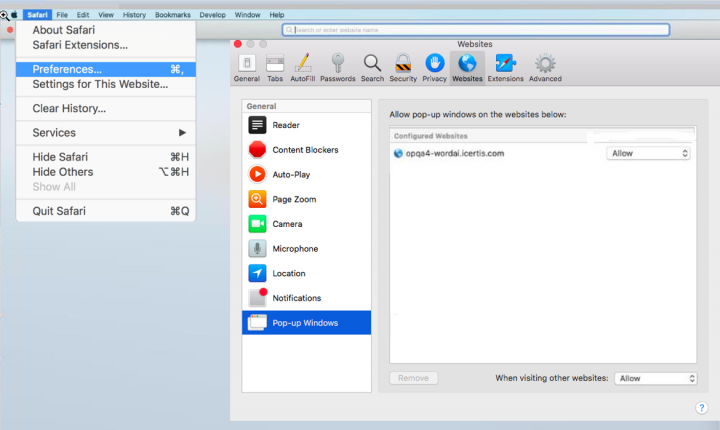Choose About Safari
The width and height of the screenshot is (720, 430).
(x=106, y=30)
